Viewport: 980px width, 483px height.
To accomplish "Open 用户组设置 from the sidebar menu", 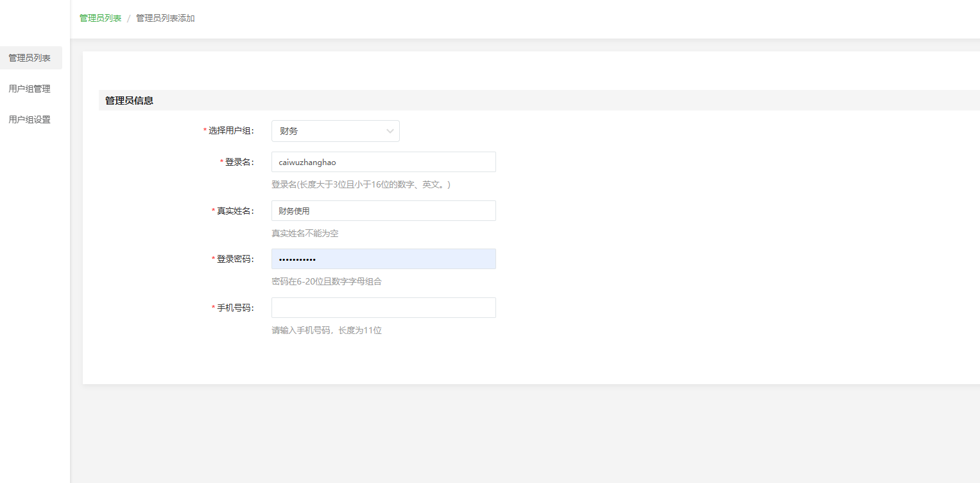I will tap(30, 119).
